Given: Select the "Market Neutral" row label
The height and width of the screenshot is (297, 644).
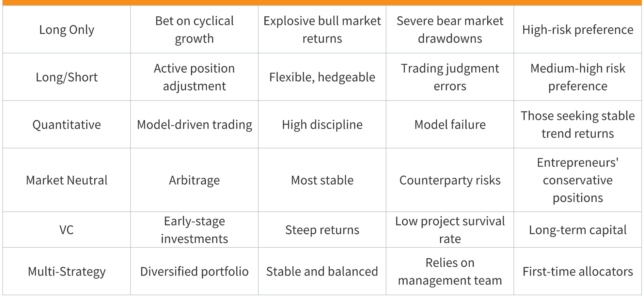Looking at the screenshot, I should point(67,180).
